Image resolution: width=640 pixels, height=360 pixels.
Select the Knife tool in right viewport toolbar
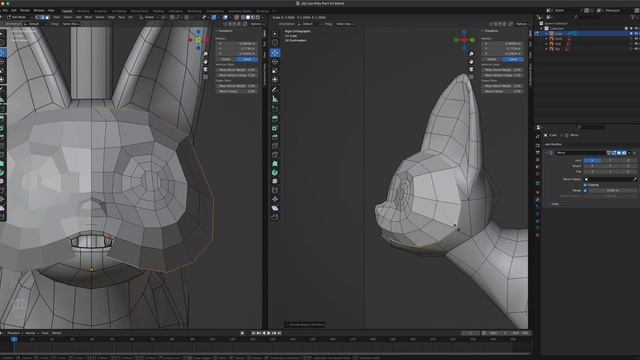pyautogui.click(x=275, y=155)
